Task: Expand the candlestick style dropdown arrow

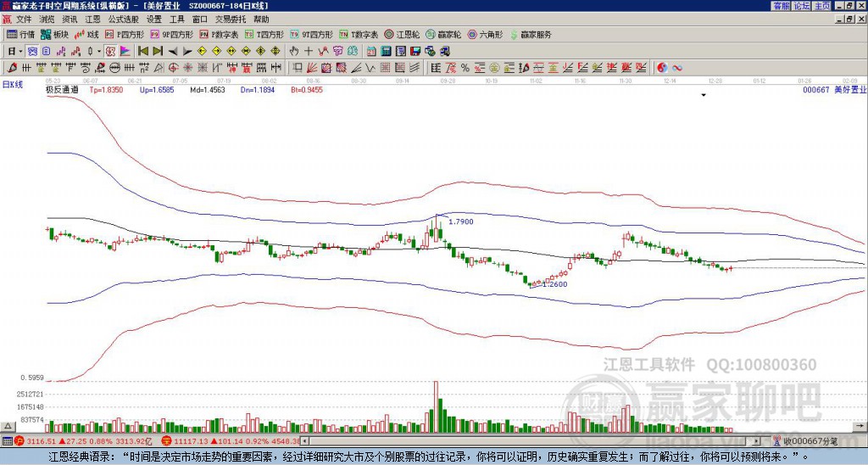Action: pos(99,52)
